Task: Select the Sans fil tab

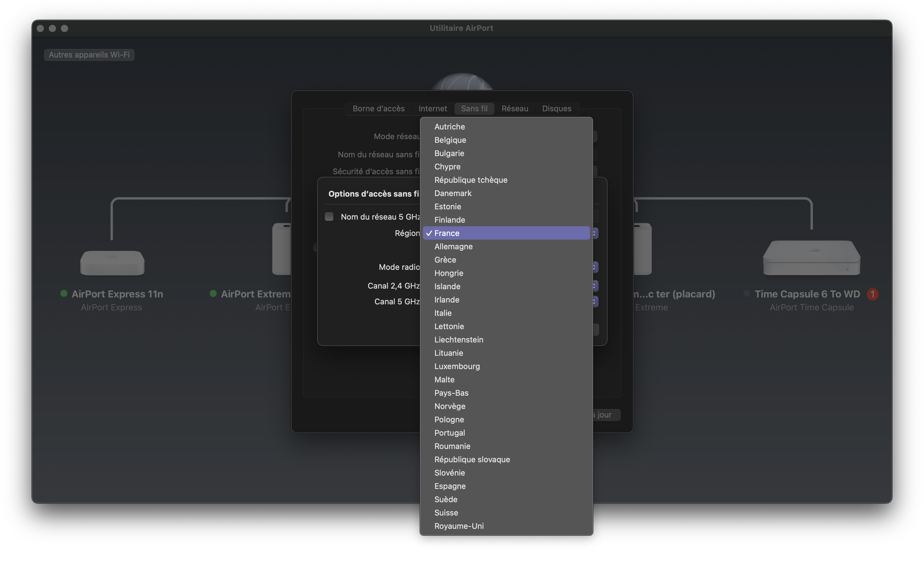Action: 474,109
